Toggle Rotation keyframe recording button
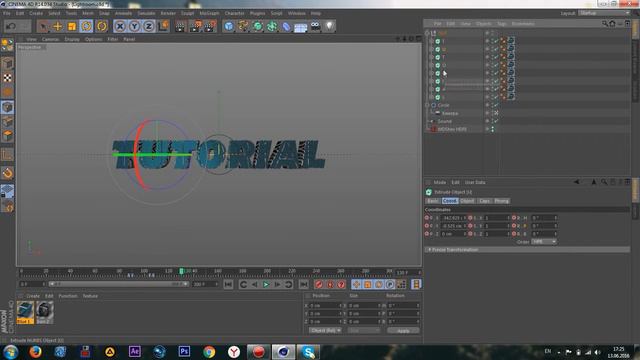The width and height of the screenshot is (640, 360). coord(379,284)
